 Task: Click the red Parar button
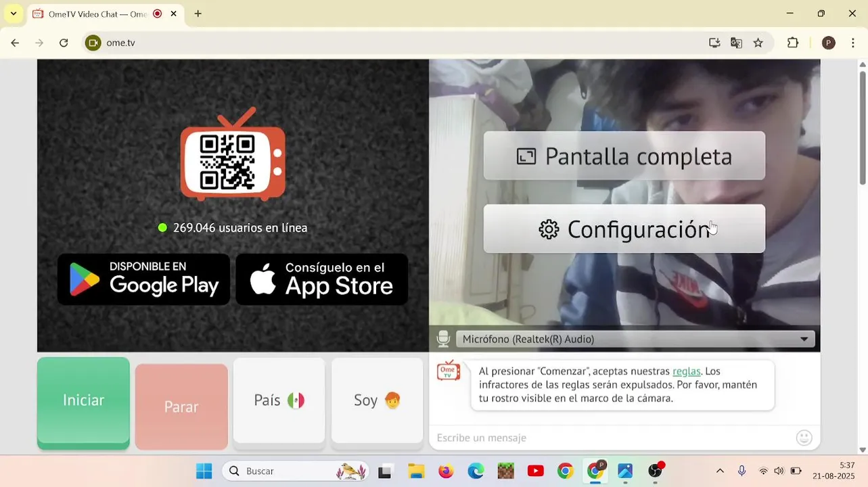[181, 407]
